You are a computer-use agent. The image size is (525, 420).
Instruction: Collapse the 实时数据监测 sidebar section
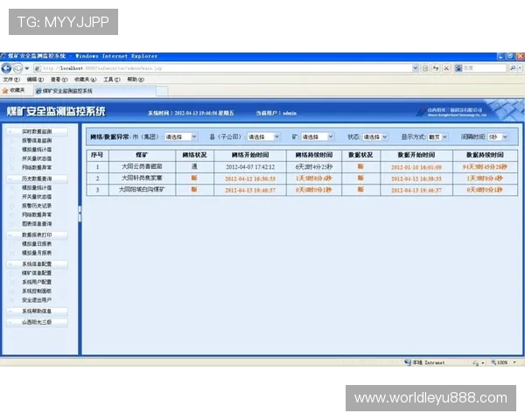pos(37,131)
